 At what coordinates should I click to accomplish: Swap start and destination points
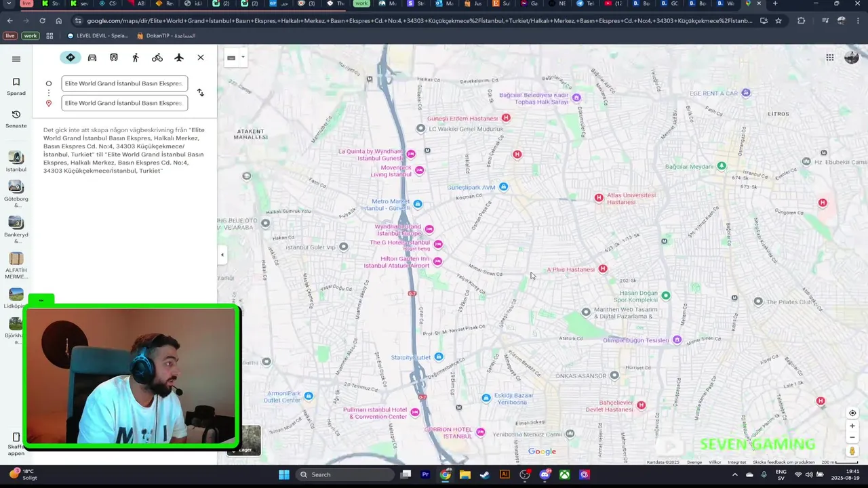point(201,93)
